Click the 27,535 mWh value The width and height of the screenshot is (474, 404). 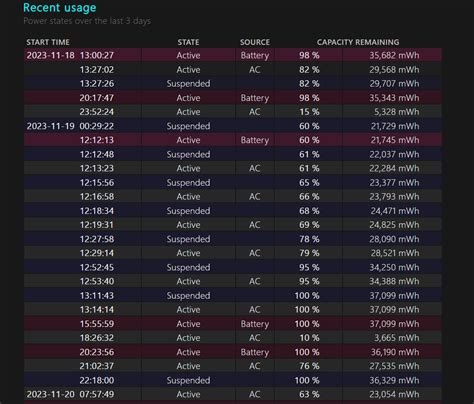coord(394,366)
